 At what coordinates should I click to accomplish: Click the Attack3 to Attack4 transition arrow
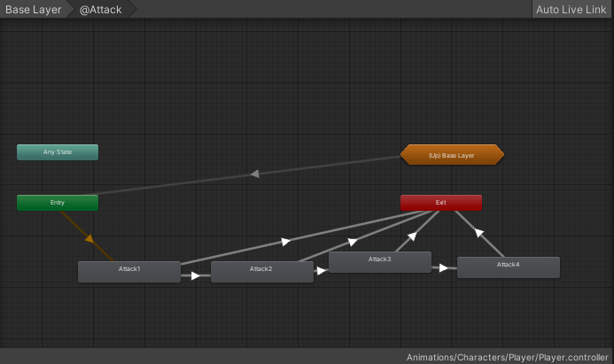coord(444,267)
